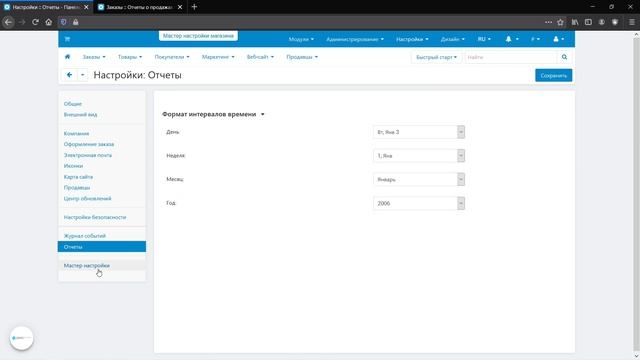Viewport: 640px width, 360px height.
Task: Open the currency selector dropdown
Action: (535, 39)
